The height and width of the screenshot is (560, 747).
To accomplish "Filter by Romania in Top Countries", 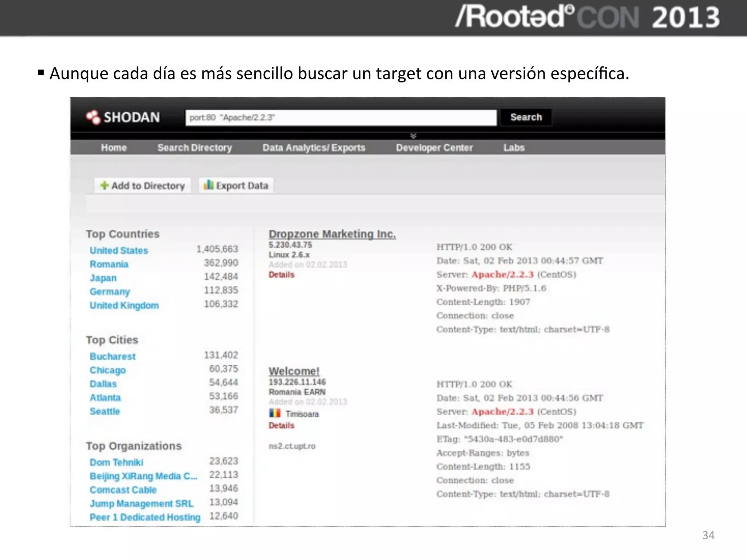I will click(x=109, y=264).
